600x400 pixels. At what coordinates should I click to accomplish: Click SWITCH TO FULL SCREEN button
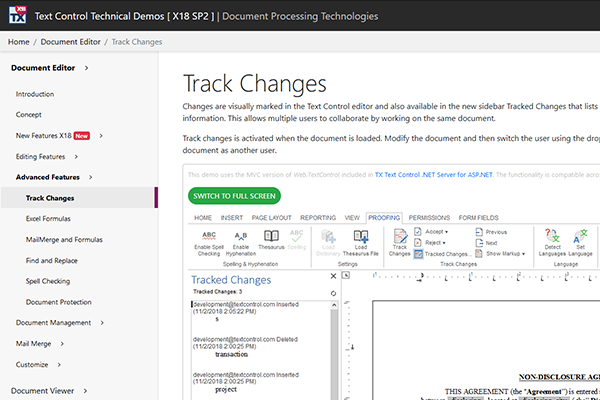[234, 196]
